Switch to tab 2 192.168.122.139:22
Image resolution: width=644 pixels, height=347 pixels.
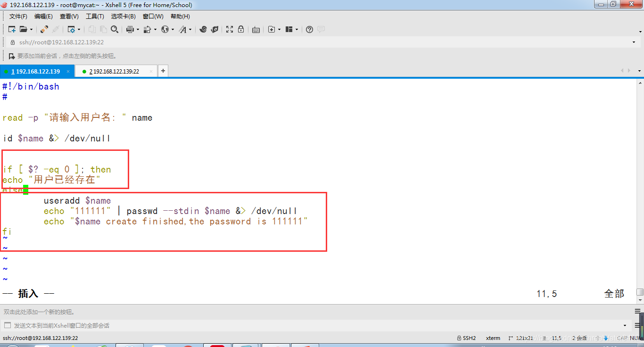(116, 71)
